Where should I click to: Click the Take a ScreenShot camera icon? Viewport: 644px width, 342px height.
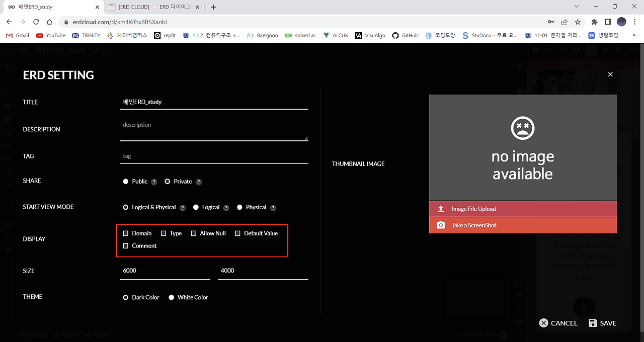coord(441,225)
